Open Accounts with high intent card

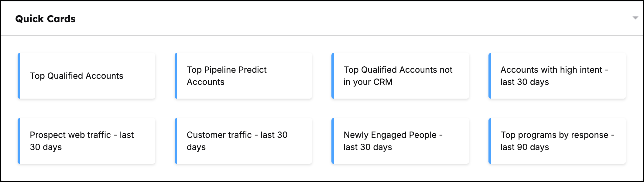[557, 76]
